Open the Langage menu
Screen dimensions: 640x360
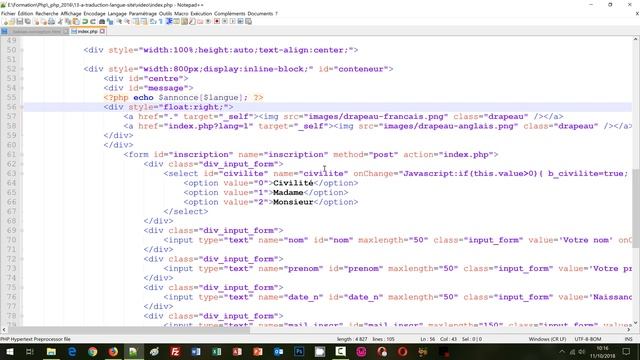coord(117,13)
